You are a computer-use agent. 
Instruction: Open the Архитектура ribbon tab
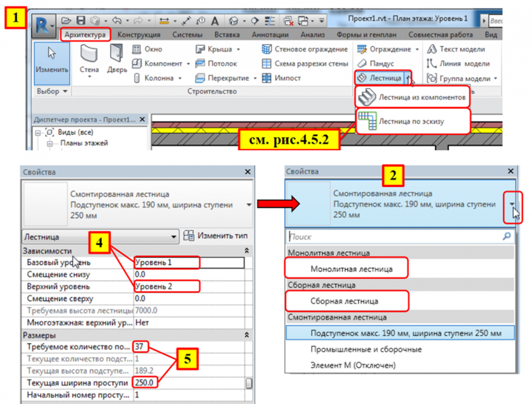(85, 35)
